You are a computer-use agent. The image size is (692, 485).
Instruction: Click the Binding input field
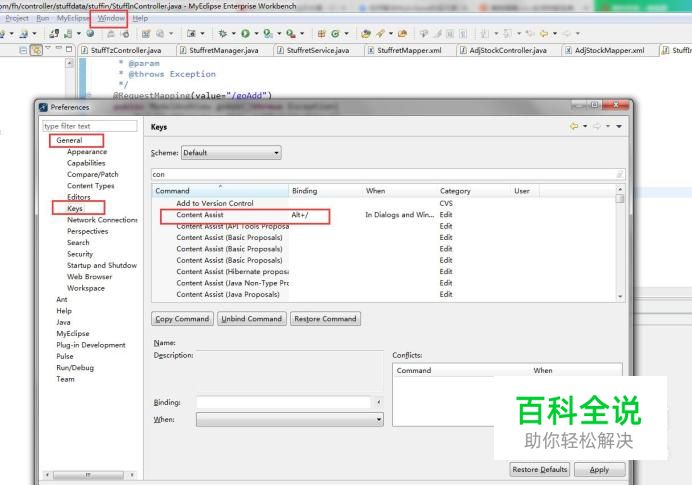(283, 402)
